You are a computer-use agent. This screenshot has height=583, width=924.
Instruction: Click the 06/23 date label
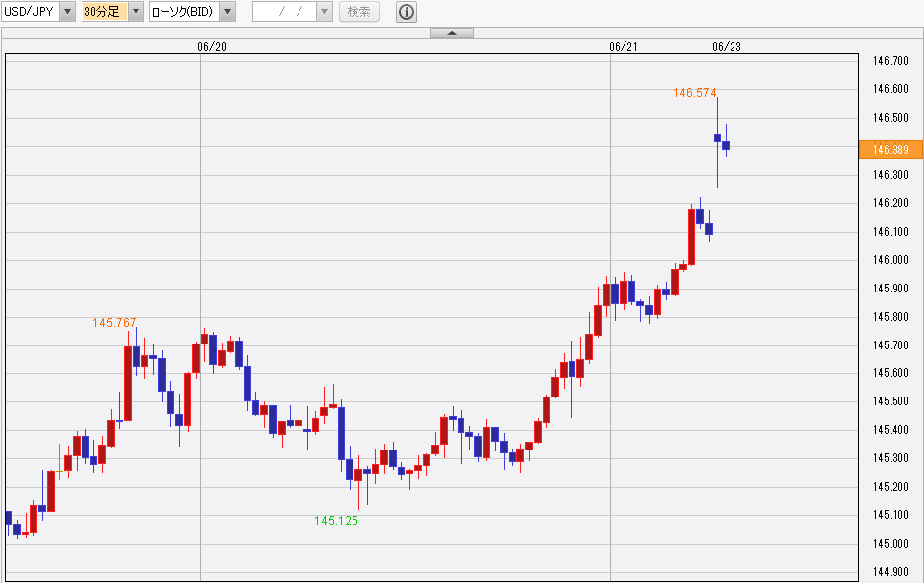point(726,47)
